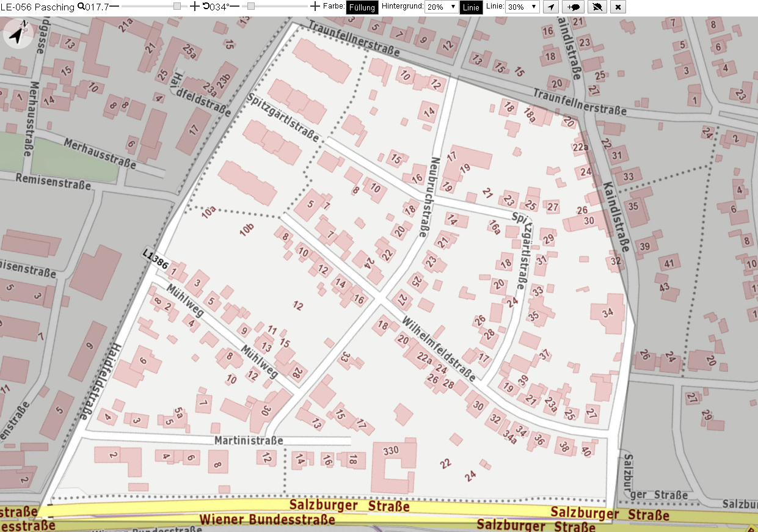Click the magnifier zoom icon
This screenshot has height=532, width=758.
coord(81,6)
